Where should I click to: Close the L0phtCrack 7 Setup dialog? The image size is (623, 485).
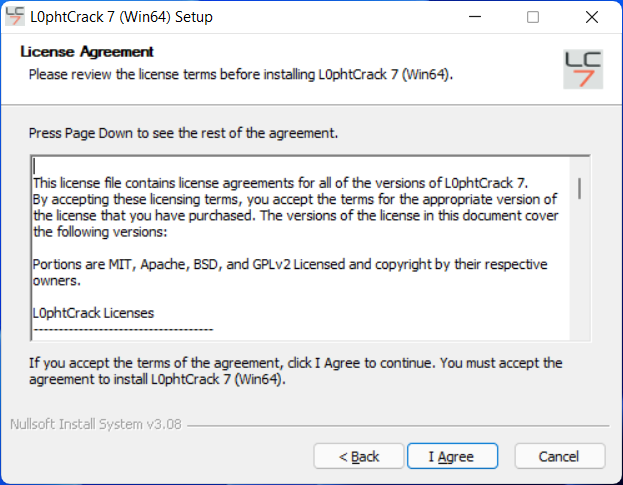(x=592, y=17)
